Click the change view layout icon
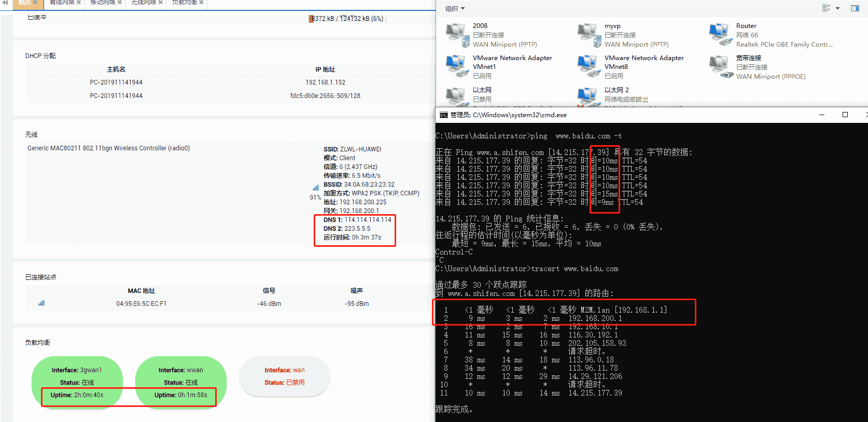The height and width of the screenshot is (422, 868). tap(827, 8)
